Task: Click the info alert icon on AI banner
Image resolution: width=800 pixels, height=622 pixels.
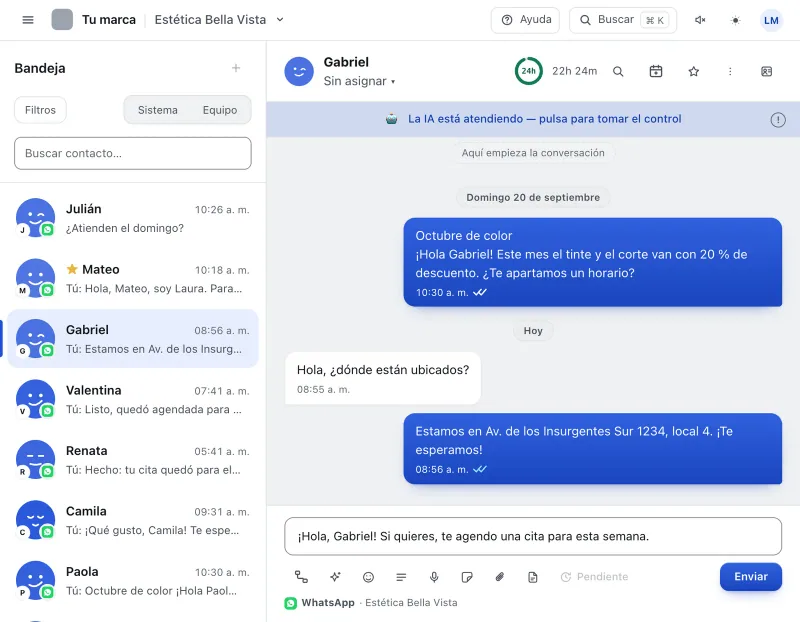Action: (x=778, y=120)
